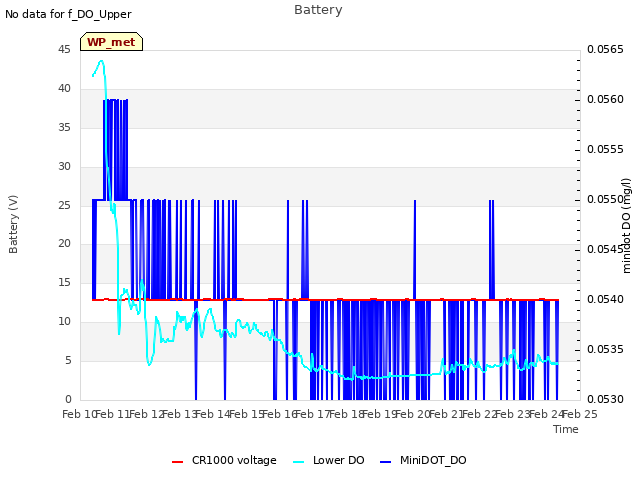Click the 35 tick on the Battery axis

(x=64, y=127)
